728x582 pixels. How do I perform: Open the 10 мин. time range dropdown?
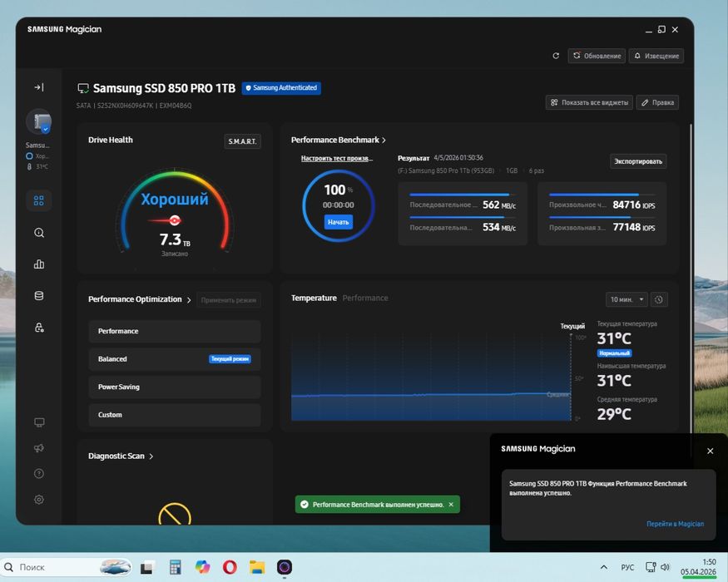point(626,299)
